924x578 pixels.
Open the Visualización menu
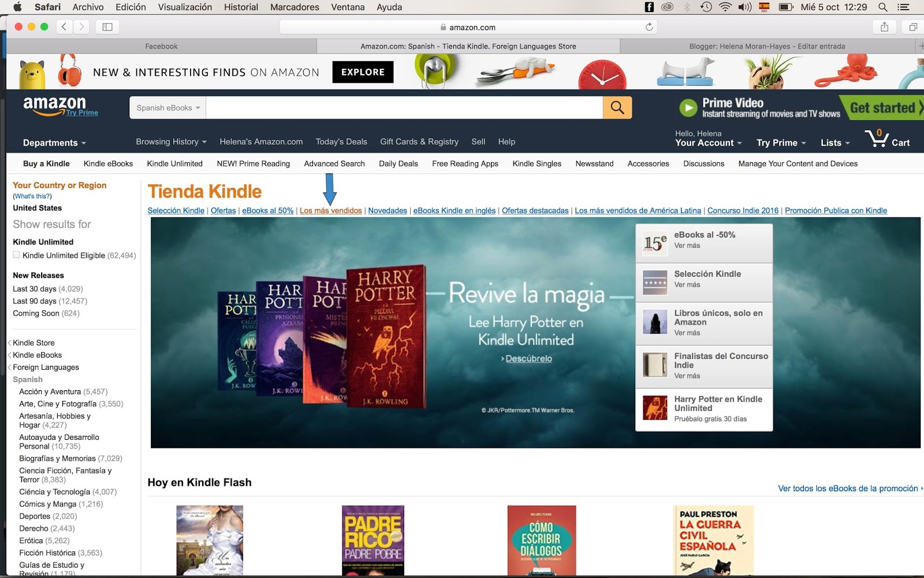(x=185, y=7)
